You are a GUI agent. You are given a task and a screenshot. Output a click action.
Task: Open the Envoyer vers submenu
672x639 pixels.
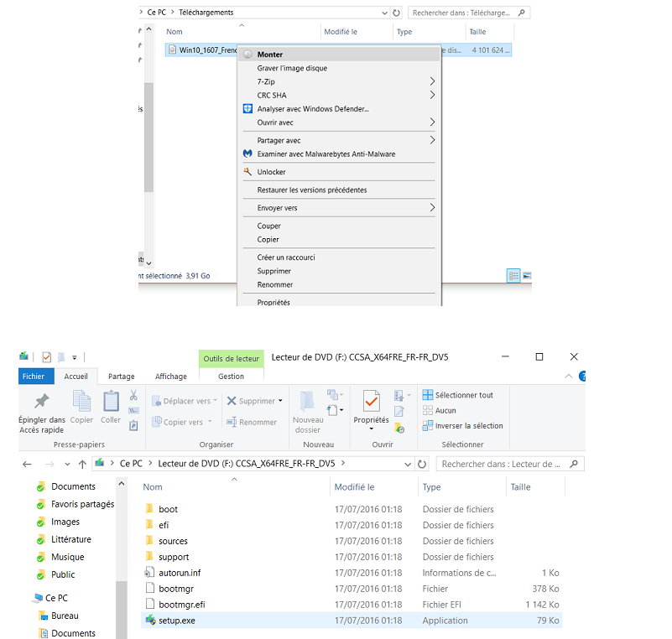[339, 208]
